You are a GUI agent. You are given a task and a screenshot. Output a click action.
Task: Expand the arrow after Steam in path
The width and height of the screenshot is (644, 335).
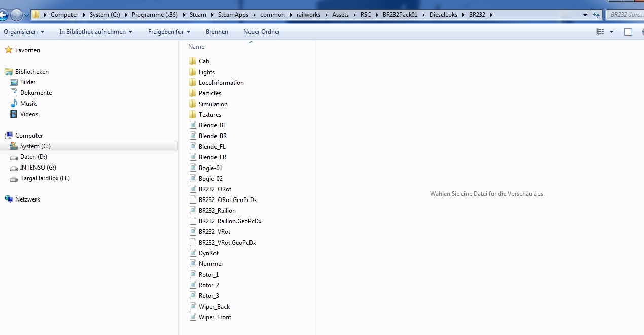212,15
